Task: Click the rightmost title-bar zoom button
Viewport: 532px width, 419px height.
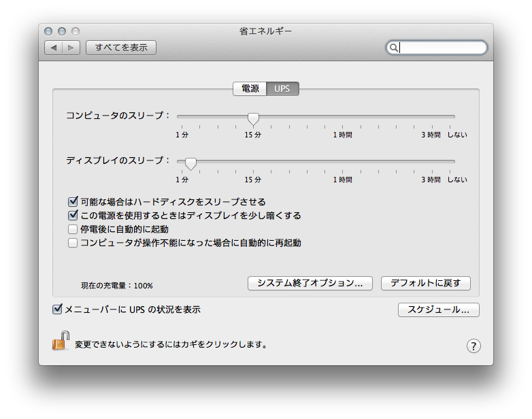Action: coord(76,31)
